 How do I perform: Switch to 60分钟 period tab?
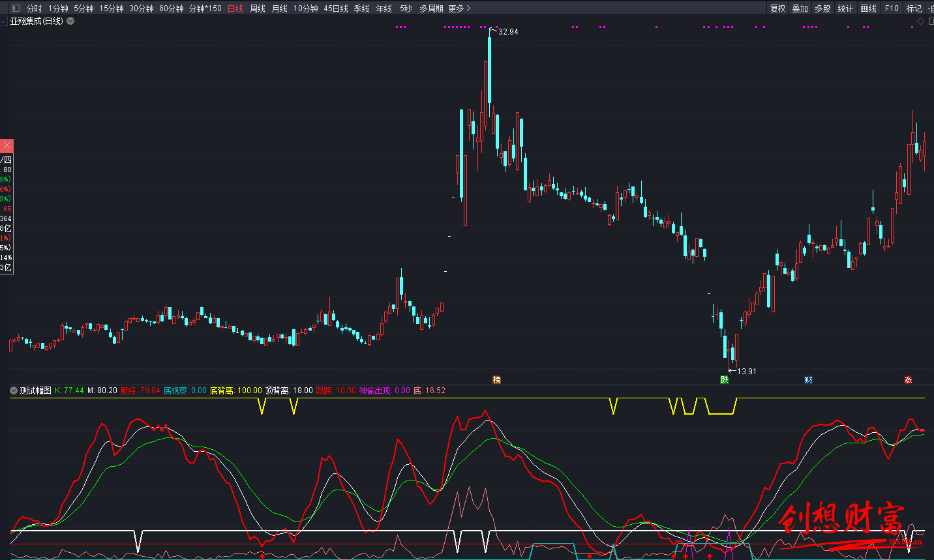172,8
